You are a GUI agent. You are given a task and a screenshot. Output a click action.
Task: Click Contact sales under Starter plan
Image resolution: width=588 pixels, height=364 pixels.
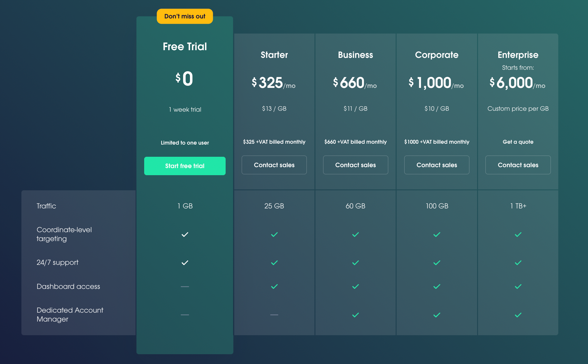click(274, 165)
